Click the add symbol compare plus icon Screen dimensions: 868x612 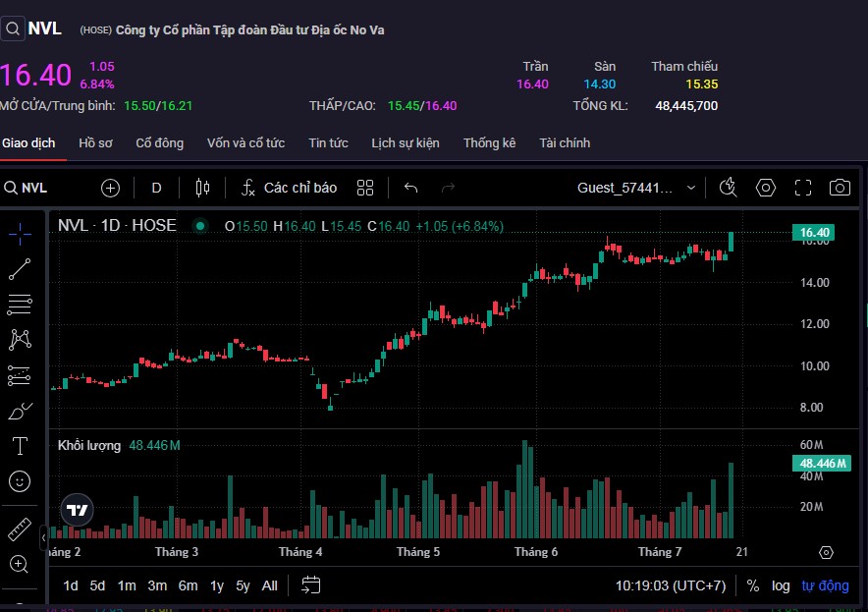coord(110,188)
